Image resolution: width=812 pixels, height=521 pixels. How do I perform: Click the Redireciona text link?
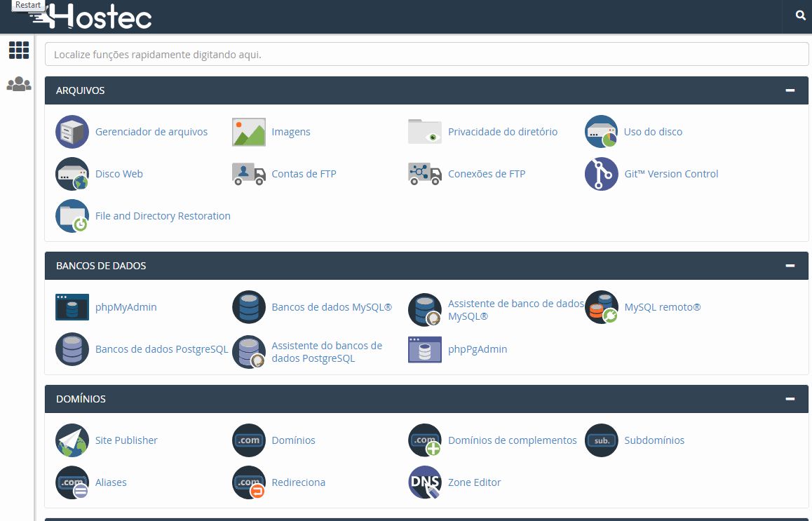298,482
